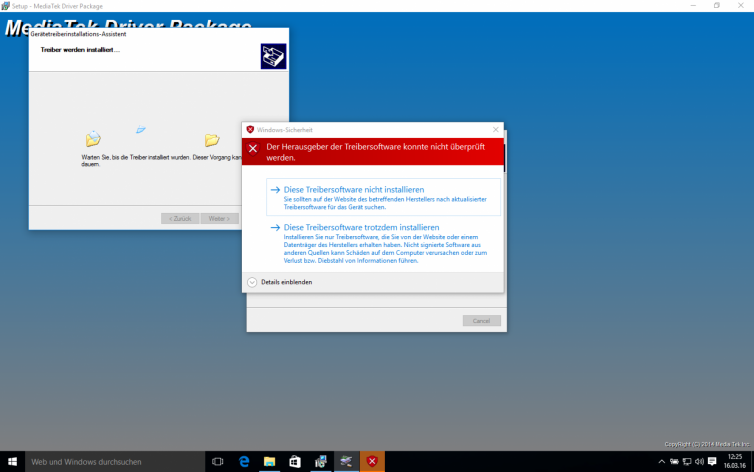754x472 pixels.
Task: Close the Windows-Sicherheit dialog
Action: [495, 130]
